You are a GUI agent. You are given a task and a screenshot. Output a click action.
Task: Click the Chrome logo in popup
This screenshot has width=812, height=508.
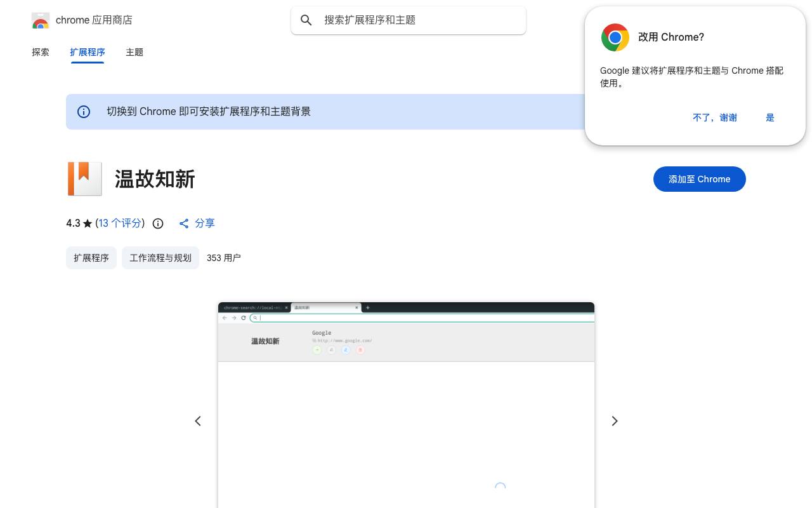coord(615,37)
